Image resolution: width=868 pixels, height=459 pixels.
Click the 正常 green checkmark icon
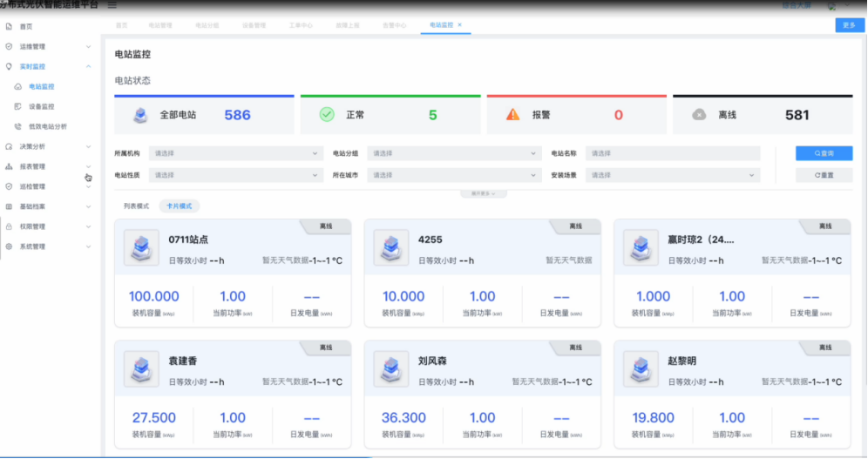(327, 114)
